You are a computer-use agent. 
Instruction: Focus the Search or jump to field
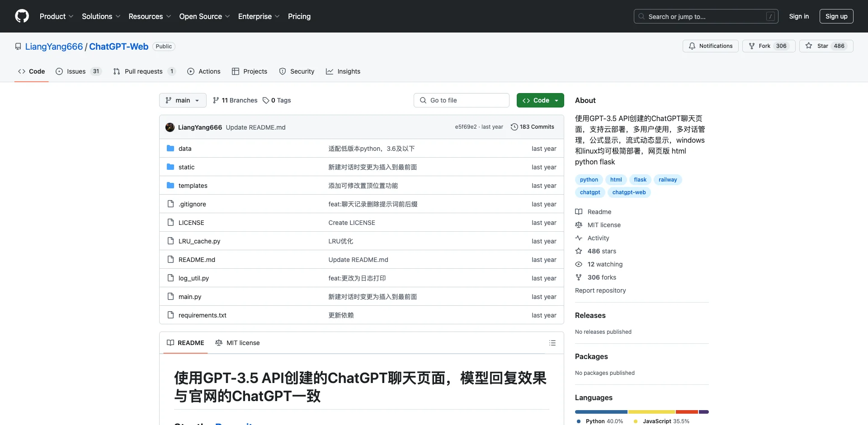(x=706, y=16)
